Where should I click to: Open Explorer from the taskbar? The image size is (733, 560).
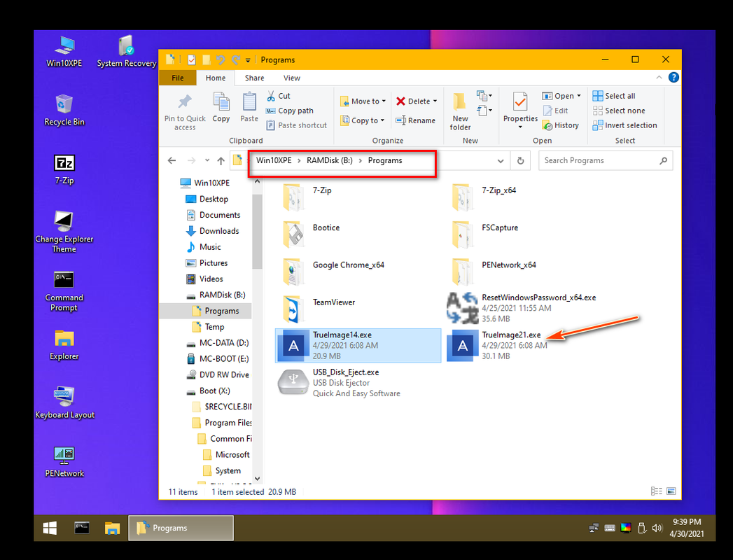pos(112,528)
